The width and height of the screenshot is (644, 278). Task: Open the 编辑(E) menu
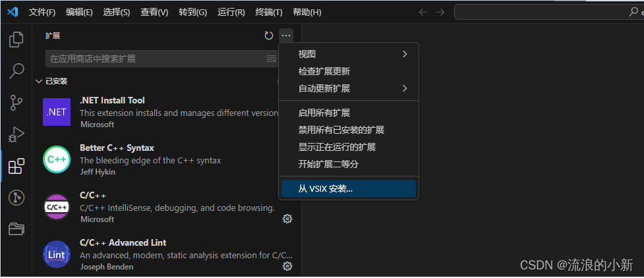(79, 13)
